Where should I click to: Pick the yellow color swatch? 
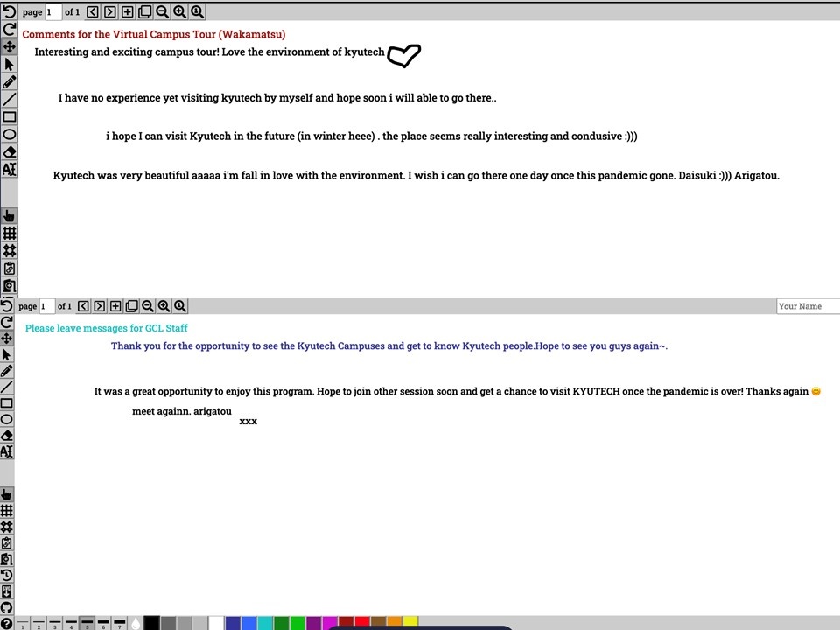point(410,622)
